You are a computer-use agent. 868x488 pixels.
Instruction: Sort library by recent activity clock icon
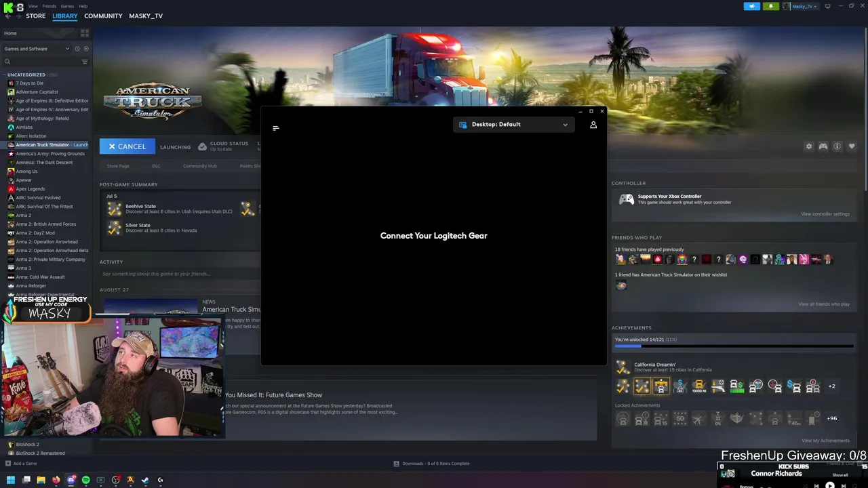coord(77,49)
